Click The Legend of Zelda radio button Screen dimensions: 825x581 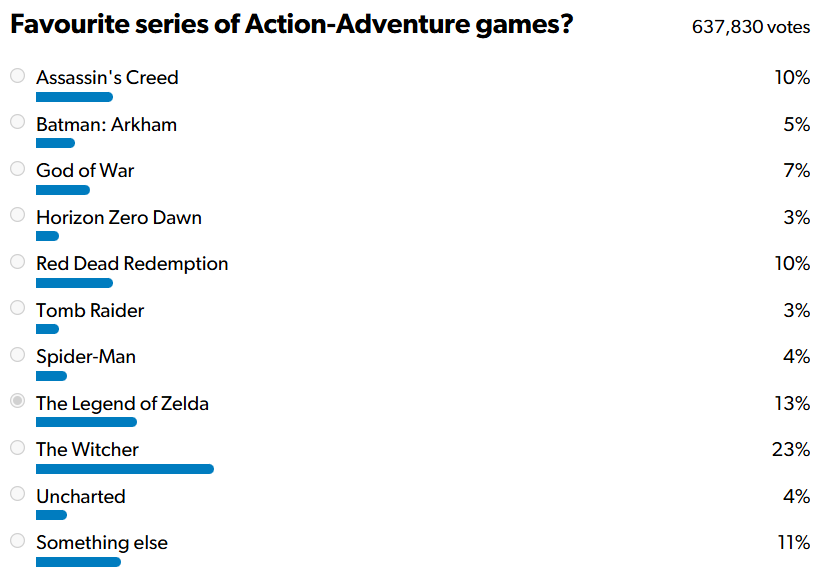pyautogui.click(x=17, y=401)
